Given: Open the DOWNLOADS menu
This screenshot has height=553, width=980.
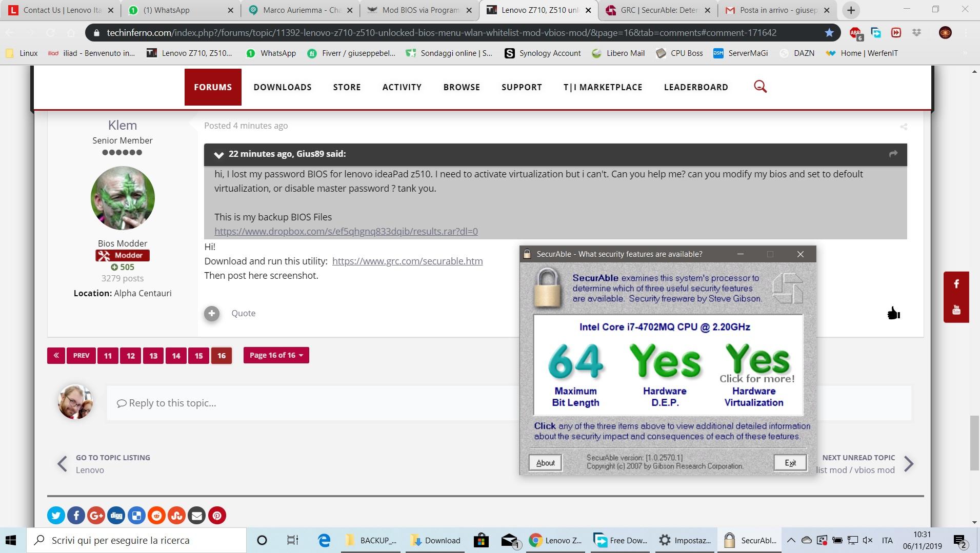Looking at the screenshot, I should 283,87.
